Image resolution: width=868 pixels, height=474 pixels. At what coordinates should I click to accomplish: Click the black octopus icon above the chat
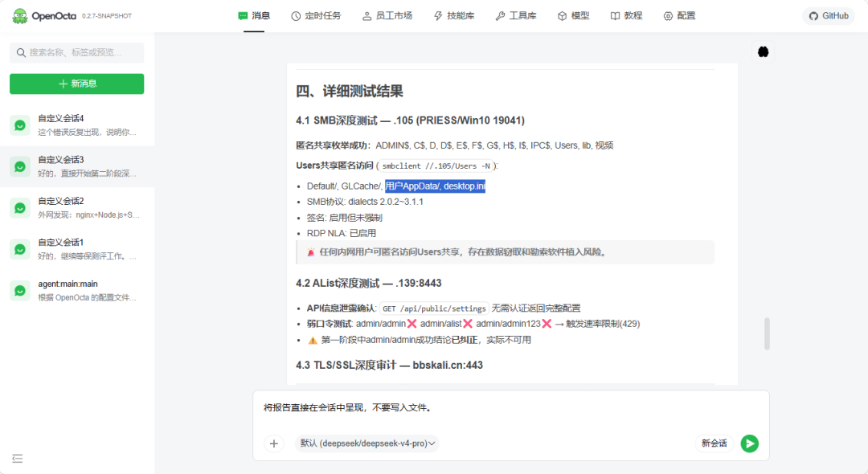(764, 52)
